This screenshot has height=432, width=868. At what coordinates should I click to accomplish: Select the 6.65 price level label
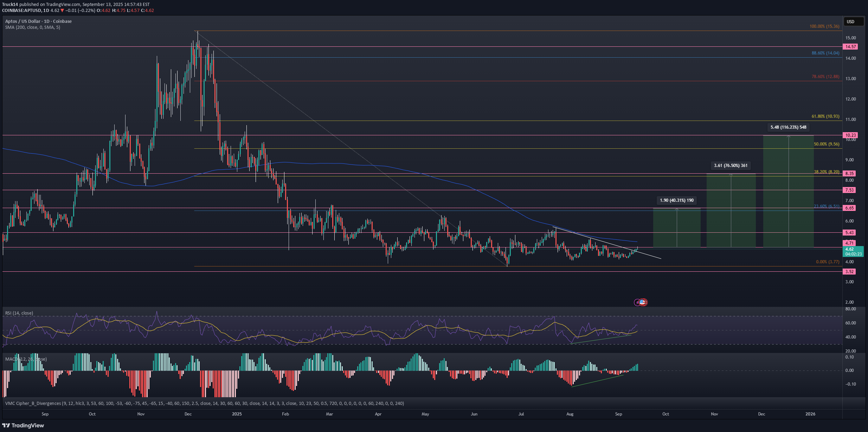point(849,208)
